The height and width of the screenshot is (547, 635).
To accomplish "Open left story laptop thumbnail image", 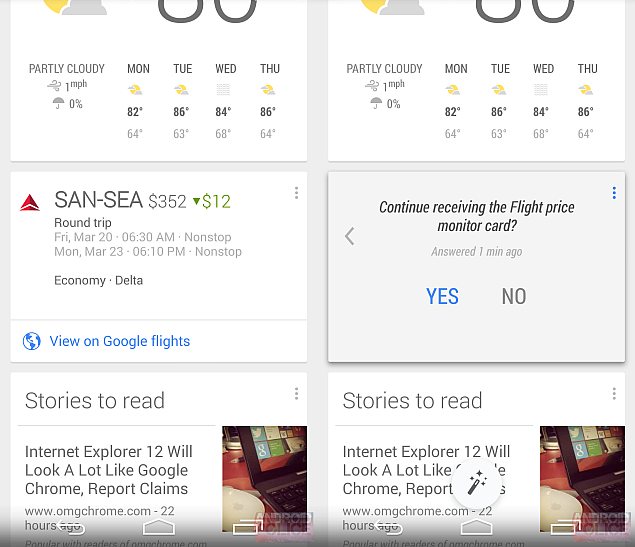I will pos(264,479).
